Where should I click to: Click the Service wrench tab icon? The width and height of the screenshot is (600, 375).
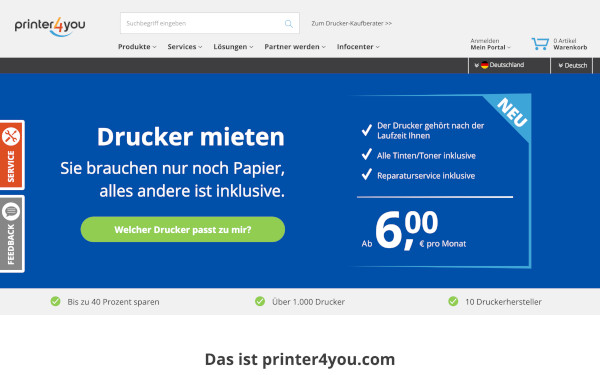tap(11, 136)
